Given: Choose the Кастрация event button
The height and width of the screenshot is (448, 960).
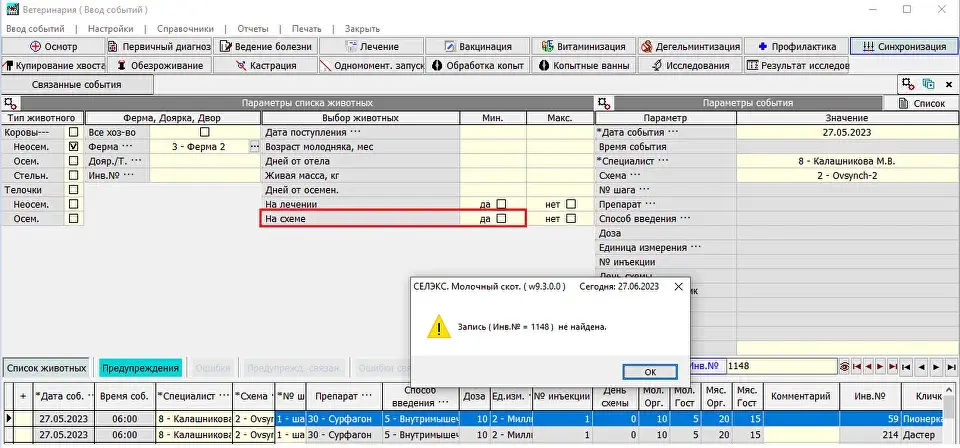Looking at the screenshot, I should (266, 65).
